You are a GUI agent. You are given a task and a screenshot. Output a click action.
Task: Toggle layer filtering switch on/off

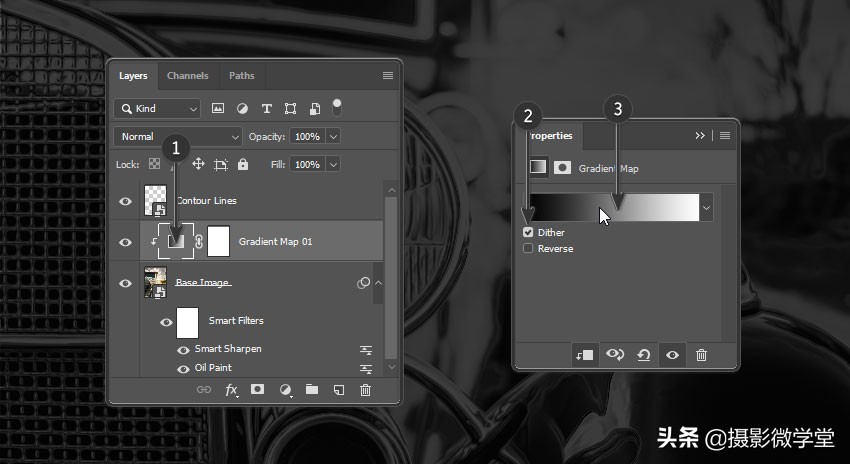[337, 107]
